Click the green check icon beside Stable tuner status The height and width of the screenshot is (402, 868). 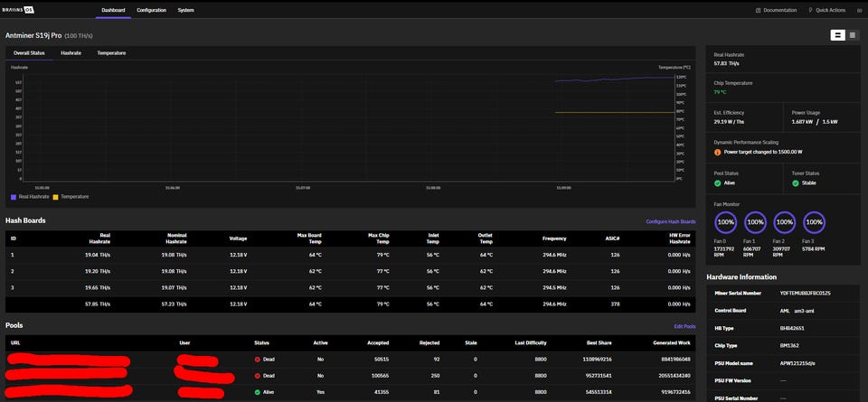tap(796, 183)
